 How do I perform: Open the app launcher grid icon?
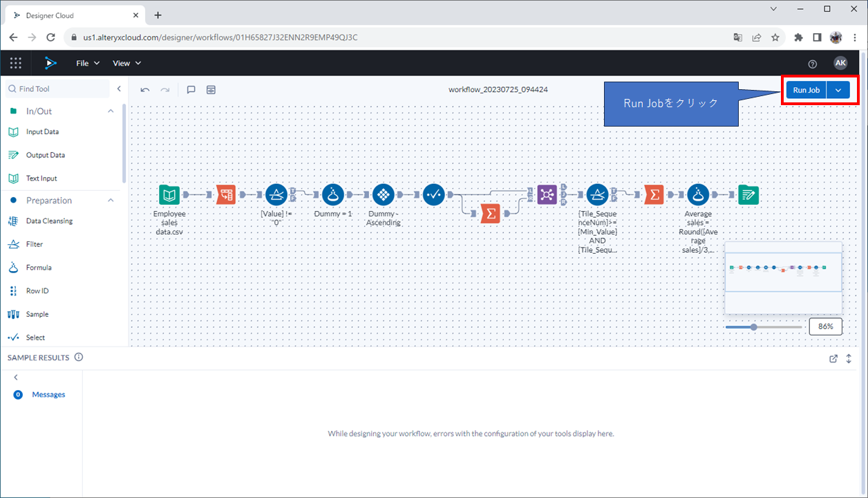click(16, 63)
